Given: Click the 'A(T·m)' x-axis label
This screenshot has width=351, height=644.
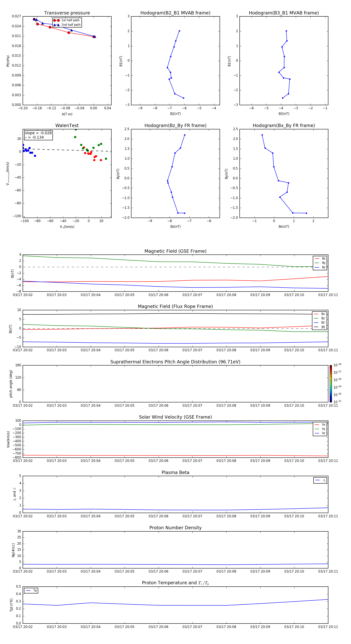Looking at the screenshot, I should (67, 114).
